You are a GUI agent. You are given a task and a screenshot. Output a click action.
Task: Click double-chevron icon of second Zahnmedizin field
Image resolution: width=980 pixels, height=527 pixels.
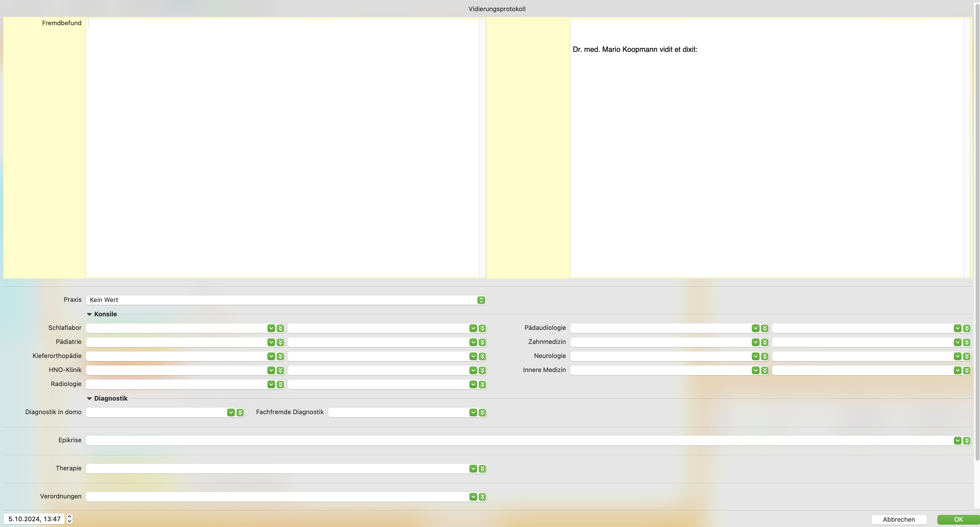coord(967,342)
